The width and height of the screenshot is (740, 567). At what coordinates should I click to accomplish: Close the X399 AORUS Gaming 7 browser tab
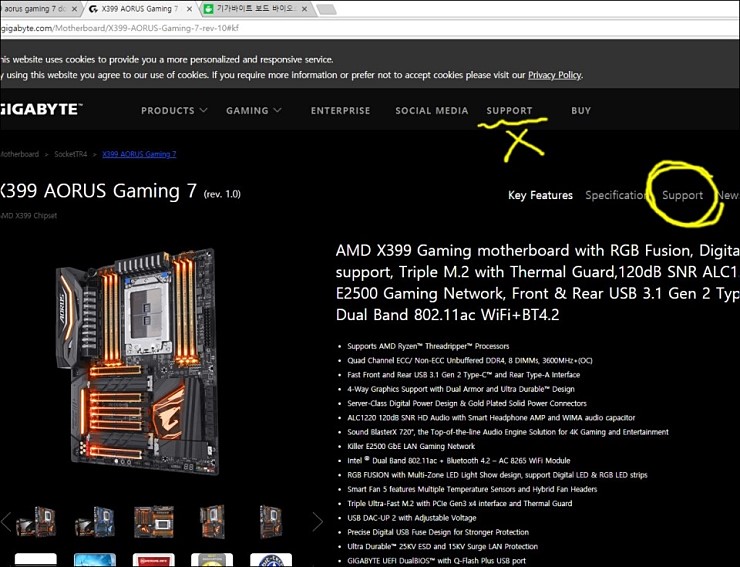coord(189,9)
